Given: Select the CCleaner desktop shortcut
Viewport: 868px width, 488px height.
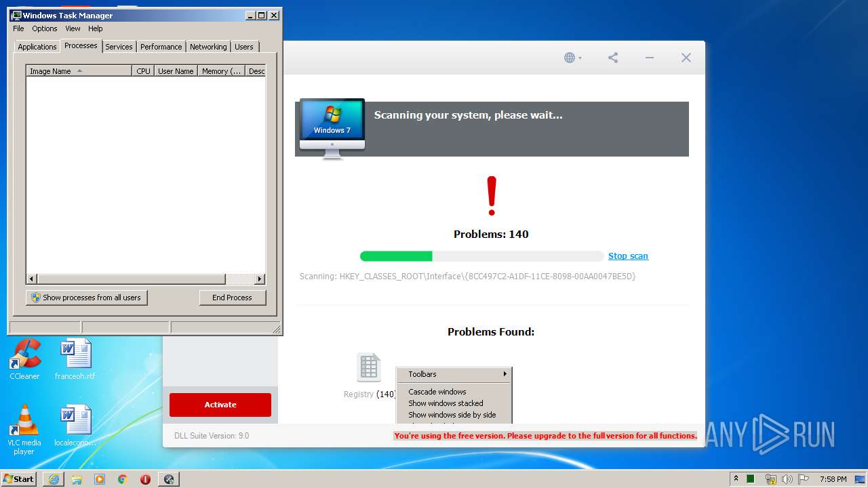Looking at the screenshot, I should 24,359.
